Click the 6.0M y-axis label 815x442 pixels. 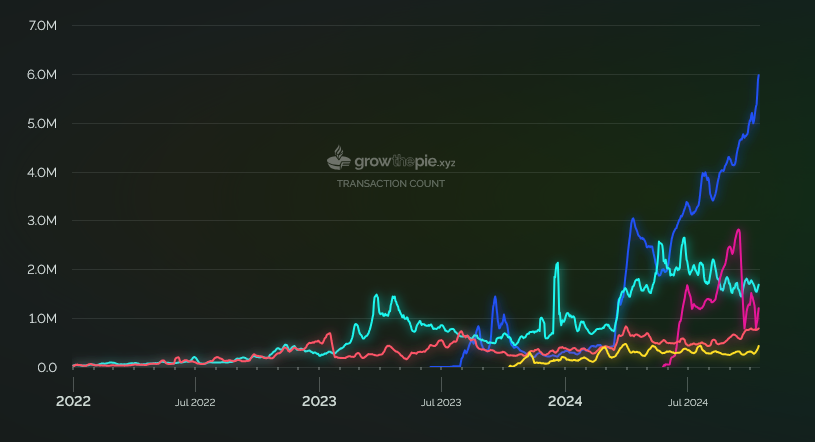tap(42, 74)
